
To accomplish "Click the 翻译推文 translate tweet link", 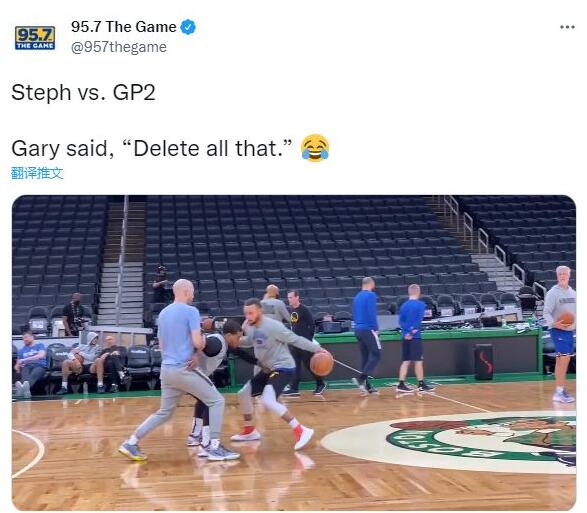I will (37, 173).
